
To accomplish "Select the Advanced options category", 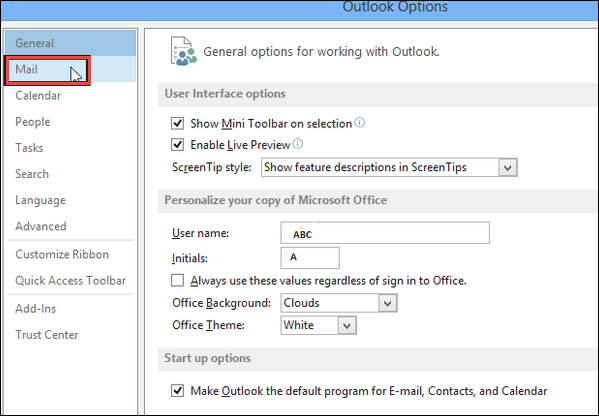I will 41,226.
